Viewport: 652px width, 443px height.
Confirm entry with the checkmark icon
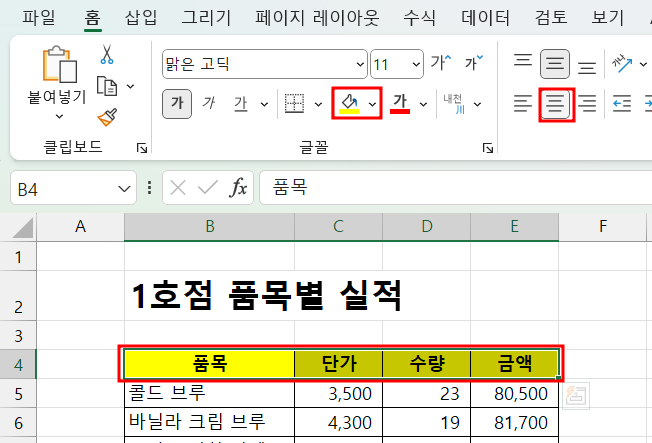click(208, 188)
